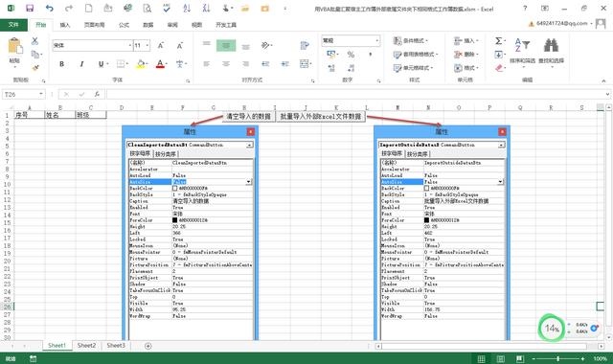Open print preview from quick access toolbar
The image size is (613, 364).
[x=147, y=9]
